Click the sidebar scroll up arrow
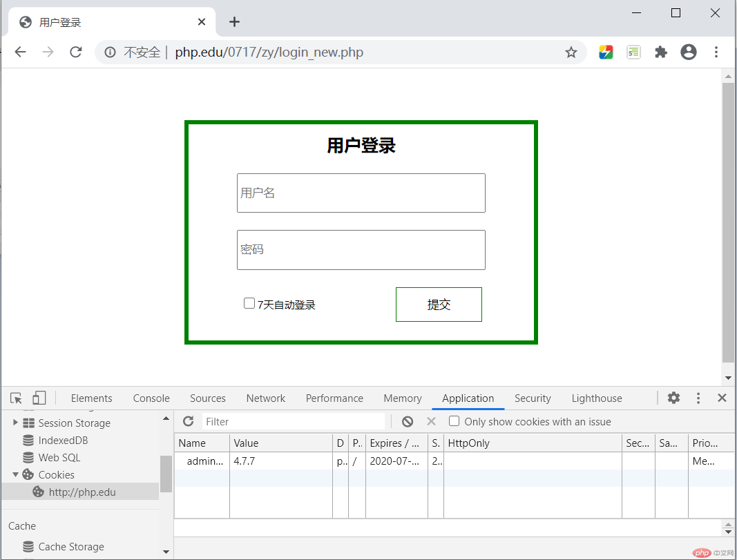 point(166,418)
